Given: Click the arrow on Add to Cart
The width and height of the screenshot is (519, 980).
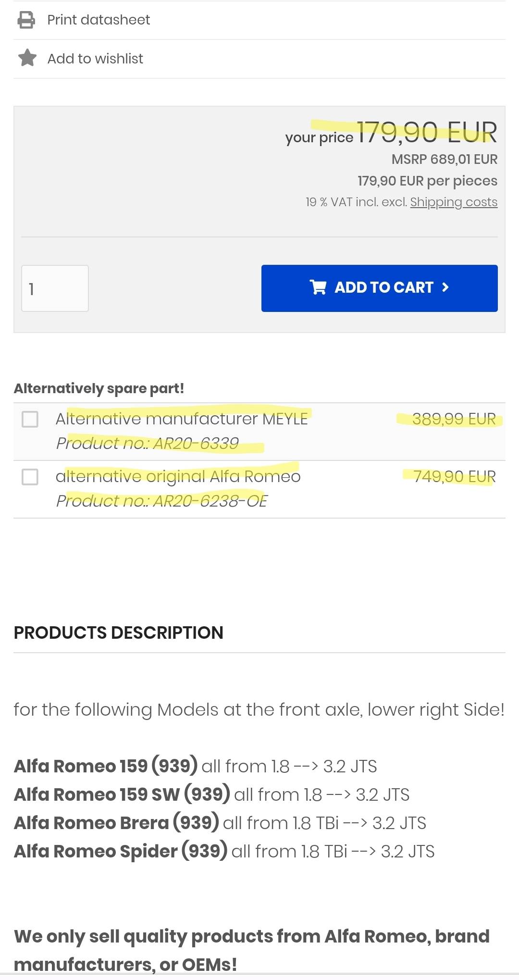Looking at the screenshot, I should pos(445,287).
